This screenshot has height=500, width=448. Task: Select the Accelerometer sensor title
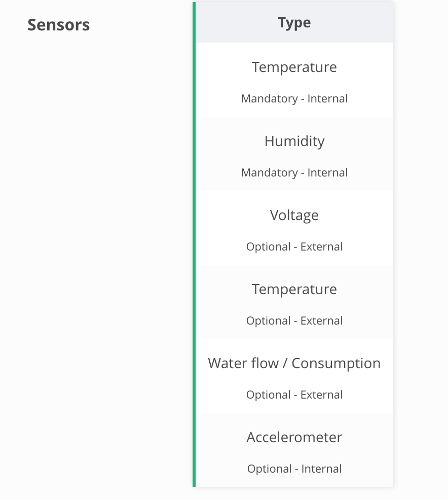pyautogui.click(x=294, y=437)
